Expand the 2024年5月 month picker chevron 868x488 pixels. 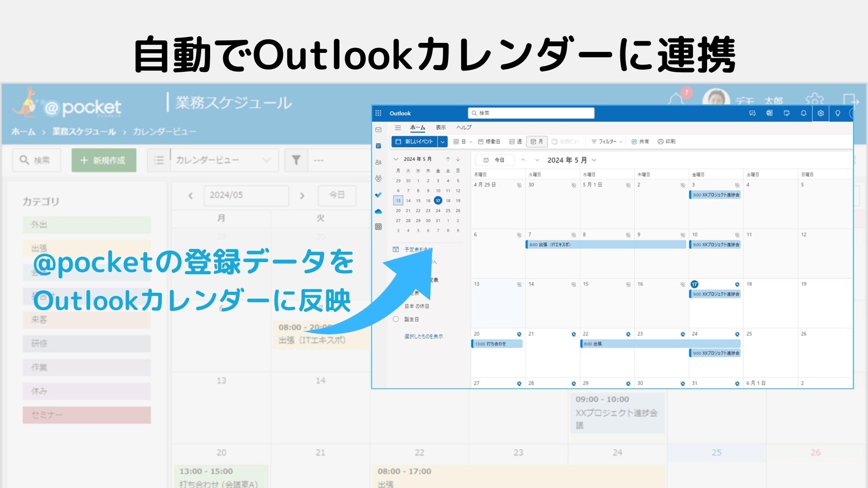[x=594, y=160]
